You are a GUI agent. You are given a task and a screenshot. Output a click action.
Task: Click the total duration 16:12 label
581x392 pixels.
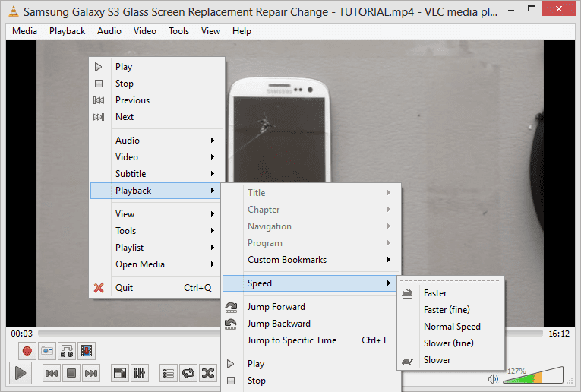tap(559, 334)
